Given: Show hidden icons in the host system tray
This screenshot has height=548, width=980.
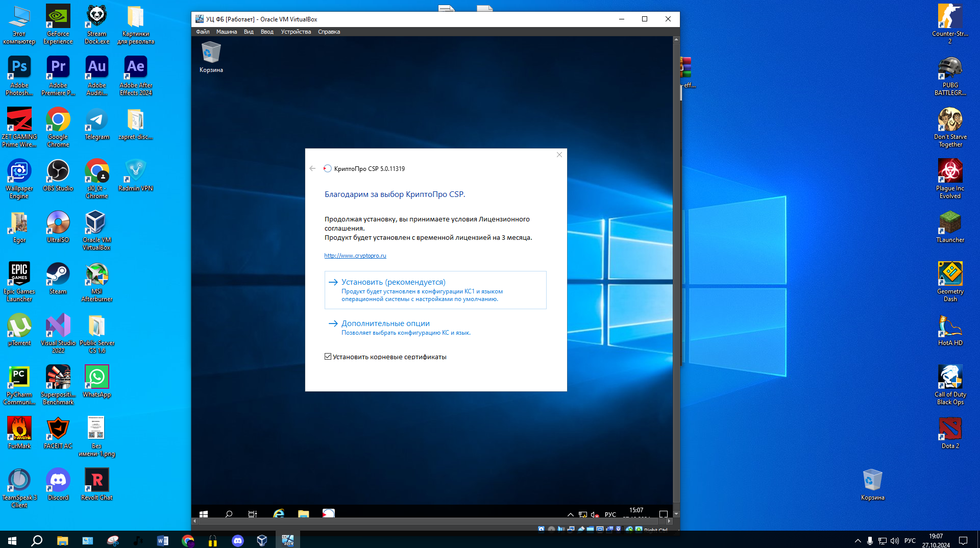Looking at the screenshot, I should [x=858, y=540].
